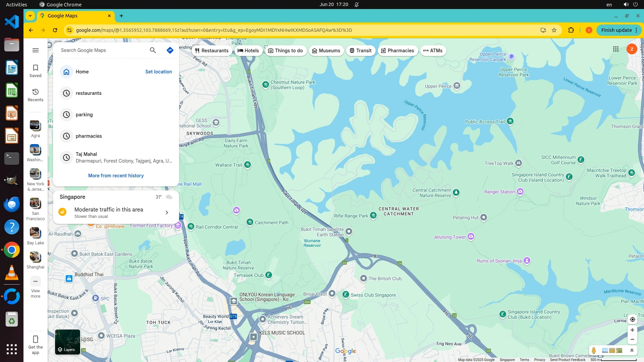Bookmark this page with star icon
Image resolution: width=644 pixels, height=362 pixels.
(554, 30)
